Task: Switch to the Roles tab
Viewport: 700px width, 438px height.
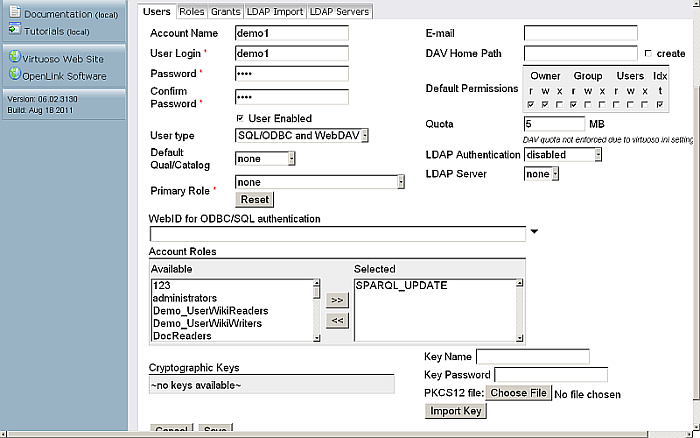Action: (x=192, y=12)
